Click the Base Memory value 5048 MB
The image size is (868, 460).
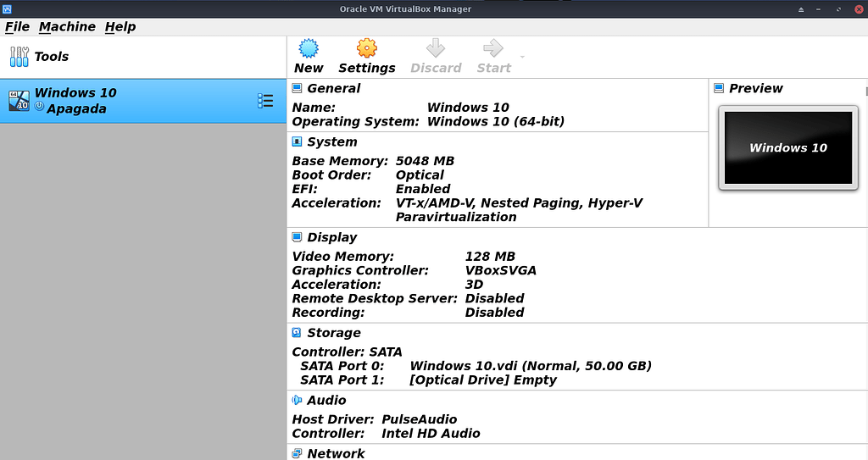[425, 161]
